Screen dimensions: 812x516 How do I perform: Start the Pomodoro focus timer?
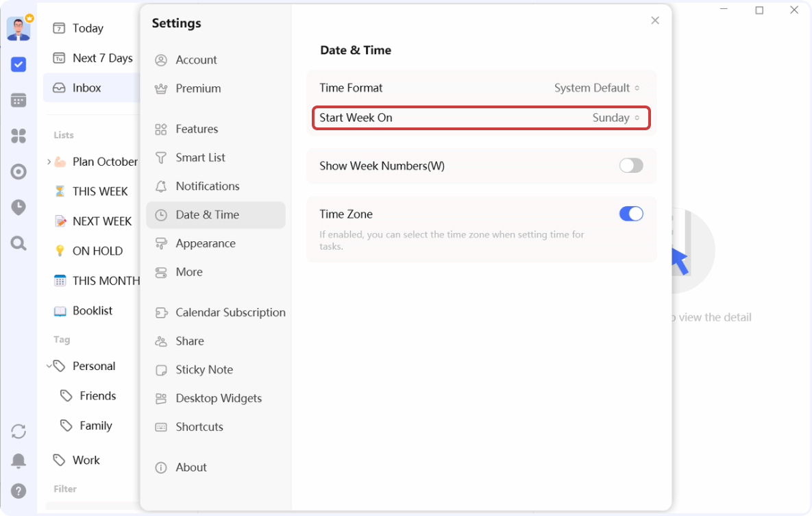(18, 207)
